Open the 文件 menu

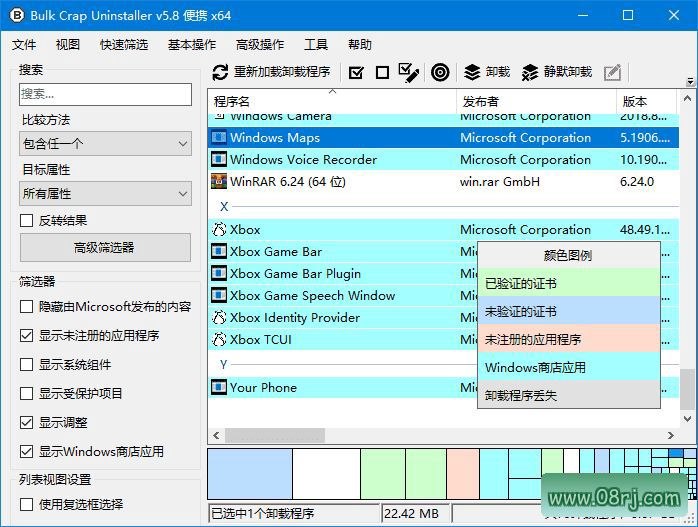pyautogui.click(x=24, y=45)
